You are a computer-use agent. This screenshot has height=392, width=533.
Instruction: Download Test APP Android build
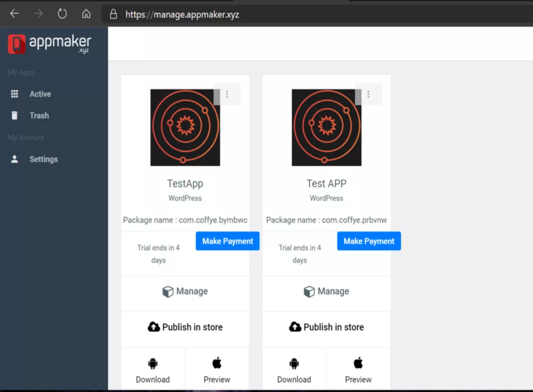coord(294,379)
